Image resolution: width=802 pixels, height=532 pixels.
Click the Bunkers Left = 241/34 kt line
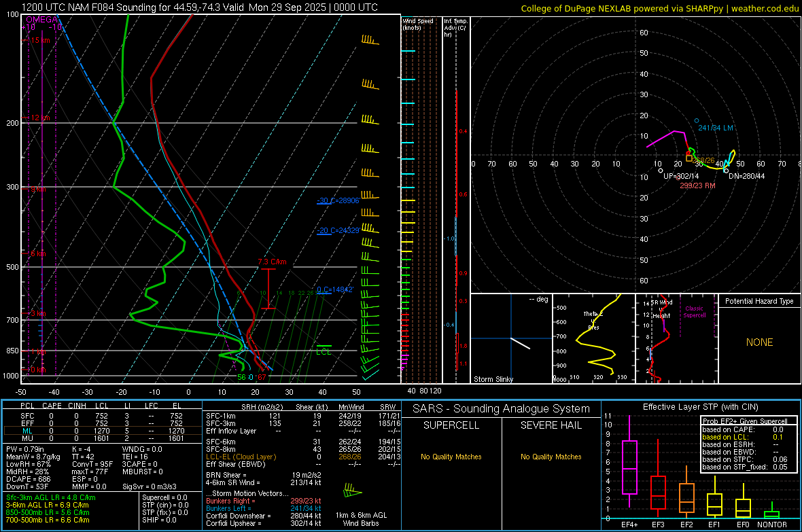264,508
